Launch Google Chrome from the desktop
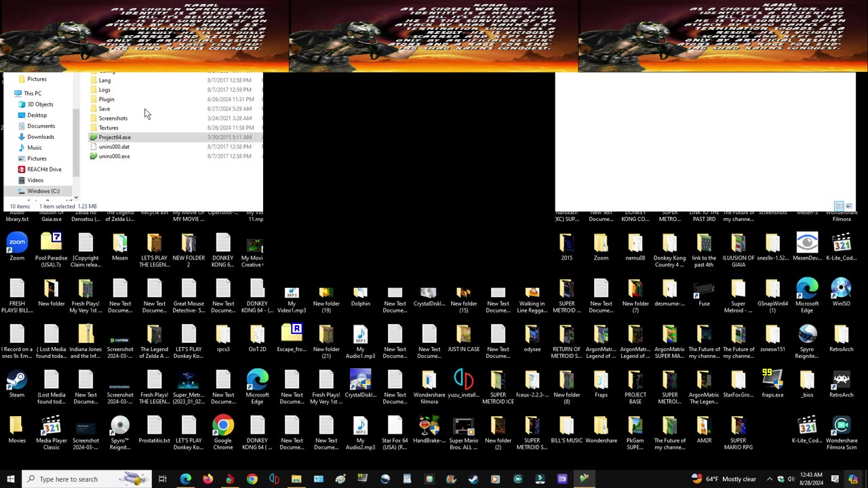 223,431
